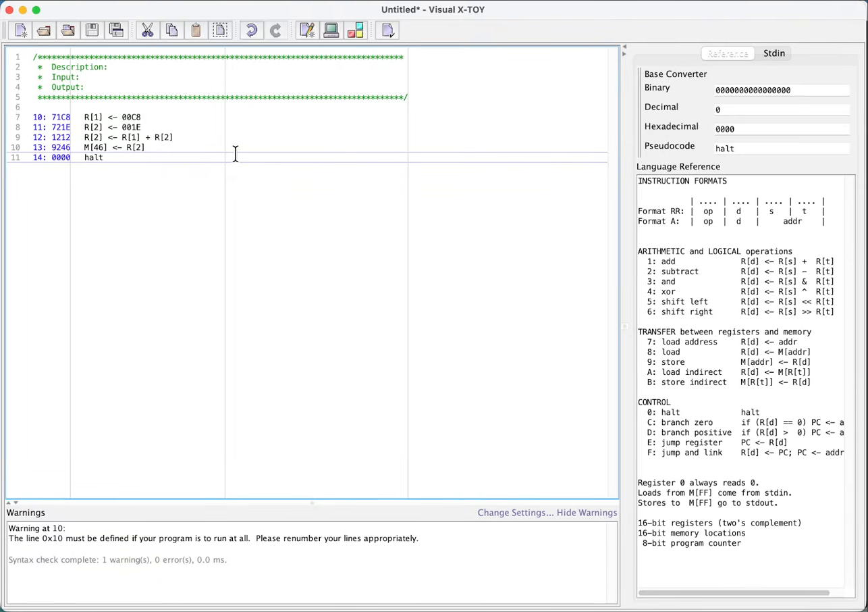Click the side panel collapse arrows
The image size is (868, 612).
click(624, 50)
